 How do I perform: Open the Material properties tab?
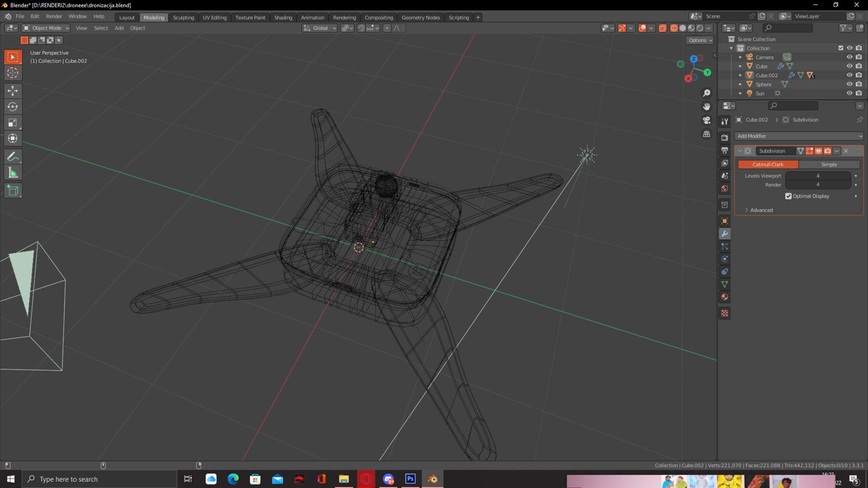coord(724,297)
